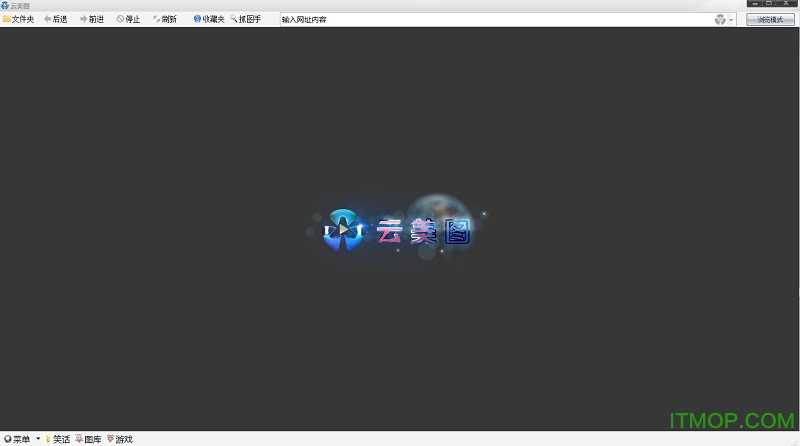Expand the arrow next to 菜单
Viewport: 800px width, 446px height.
[x=38, y=439]
